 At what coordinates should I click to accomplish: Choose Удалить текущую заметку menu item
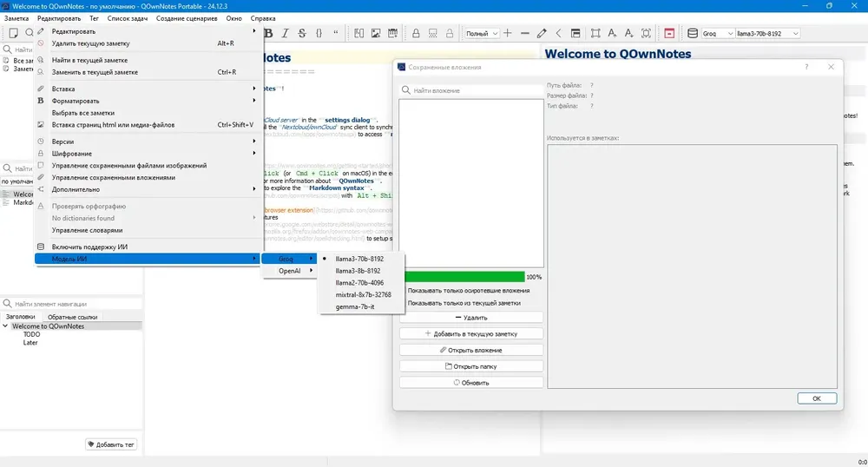(148, 43)
